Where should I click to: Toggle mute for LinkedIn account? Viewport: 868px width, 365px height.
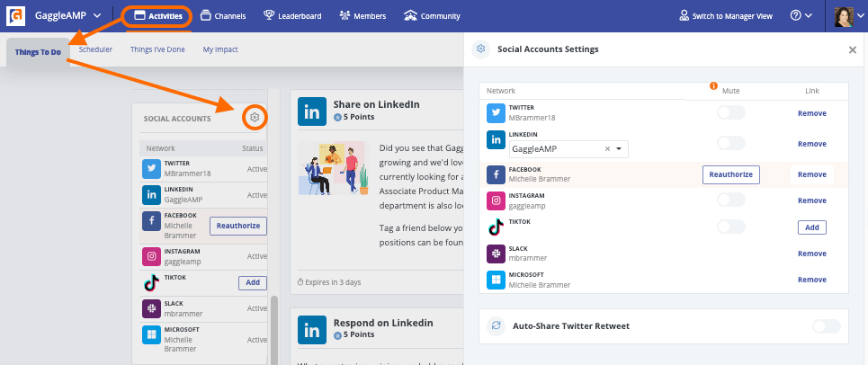click(730, 143)
